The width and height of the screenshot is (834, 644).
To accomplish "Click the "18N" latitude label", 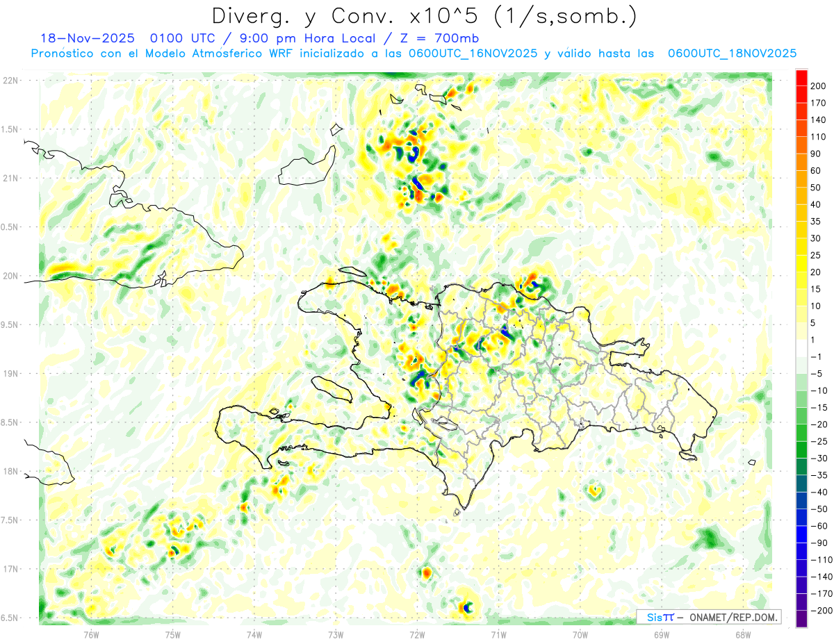I will (x=10, y=471).
